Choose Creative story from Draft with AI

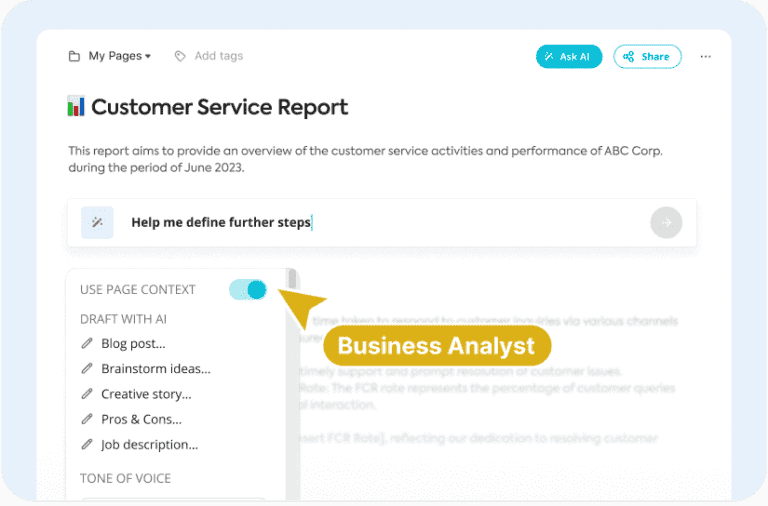pyautogui.click(x=145, y=394)
